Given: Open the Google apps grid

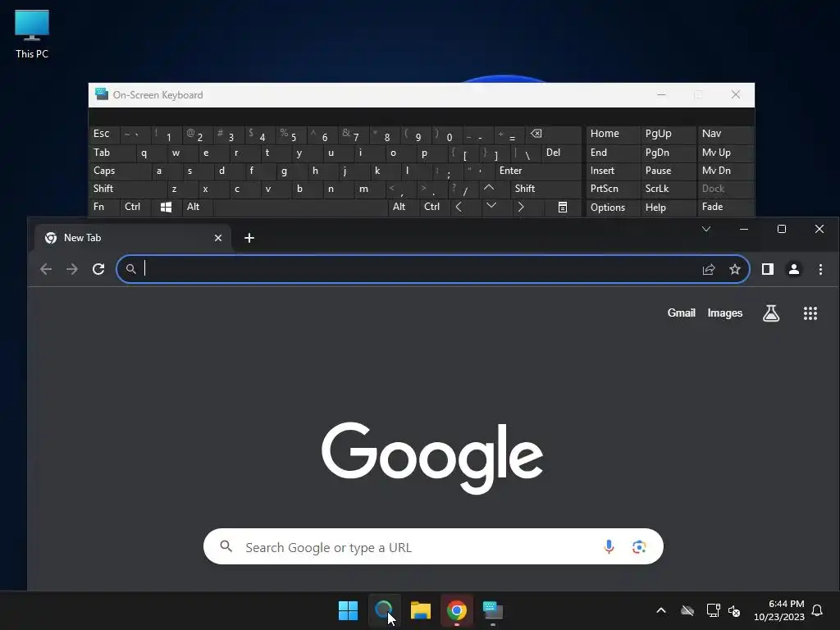Looking at the screenshot, I should pyautogui.click(x=810, y=313).
